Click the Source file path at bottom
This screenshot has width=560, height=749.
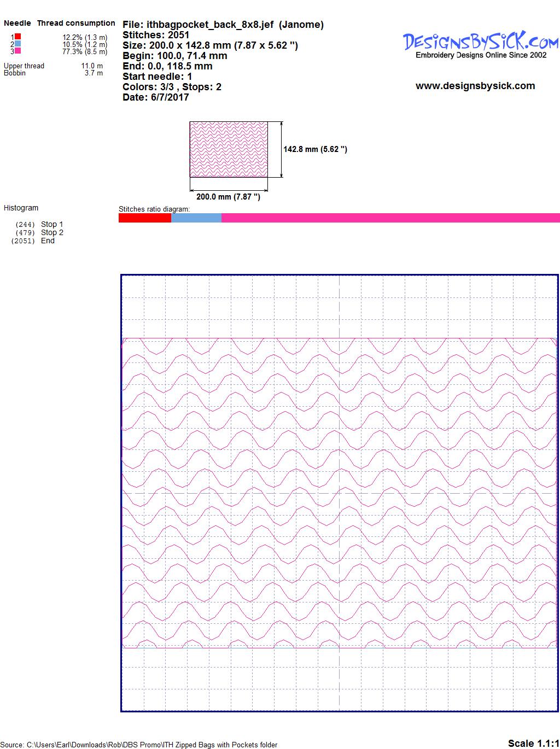[139, 745]
